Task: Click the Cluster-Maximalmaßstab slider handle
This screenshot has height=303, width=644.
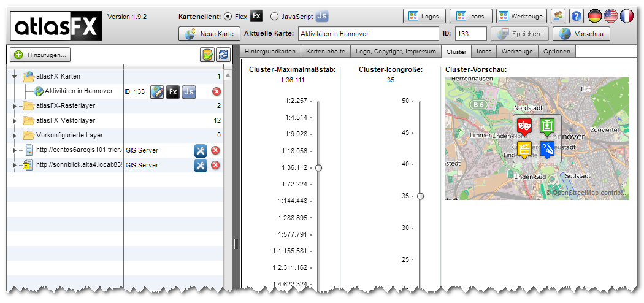Action: 318,168
